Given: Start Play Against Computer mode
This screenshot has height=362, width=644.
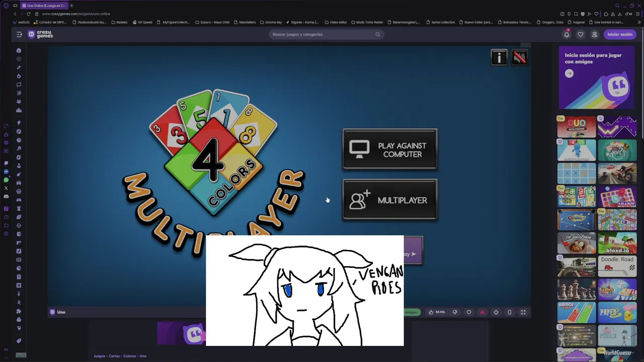Looking at the screenshot, I should (x=390, y=150).
